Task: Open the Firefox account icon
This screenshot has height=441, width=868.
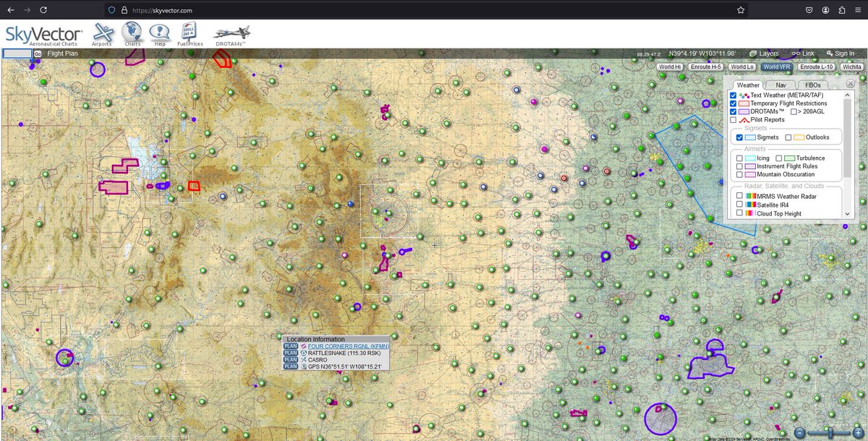Action: point(825,10)
